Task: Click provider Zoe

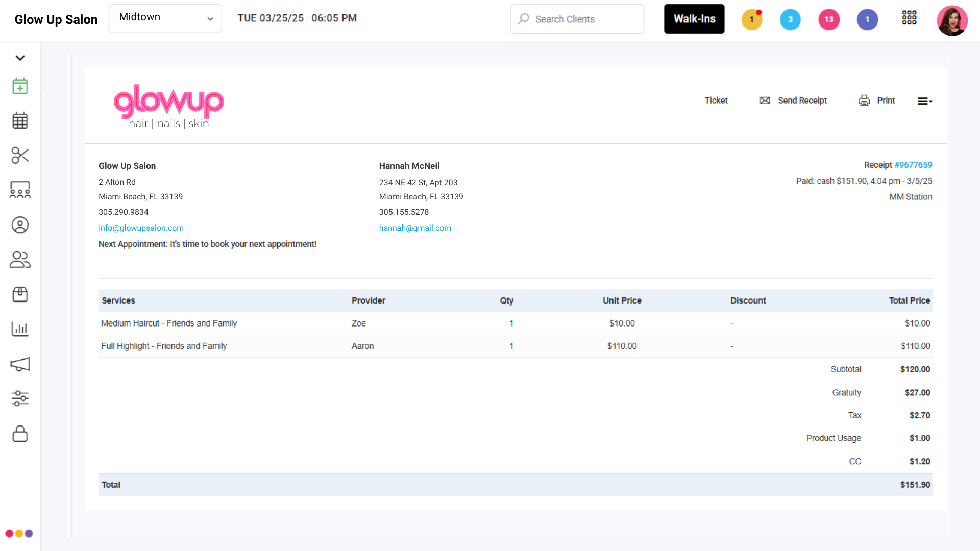Action: 358,323
